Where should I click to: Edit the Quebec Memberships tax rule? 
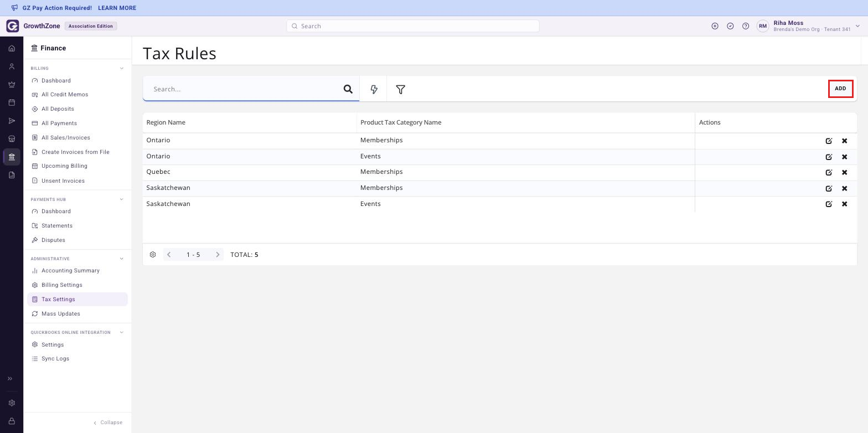pos(829,172)
